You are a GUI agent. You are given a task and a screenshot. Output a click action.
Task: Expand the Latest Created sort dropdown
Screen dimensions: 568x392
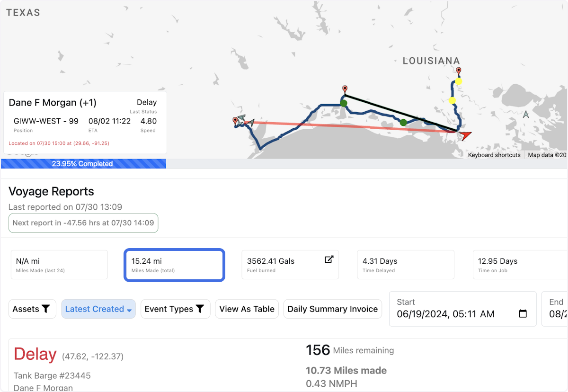point(98,309)
